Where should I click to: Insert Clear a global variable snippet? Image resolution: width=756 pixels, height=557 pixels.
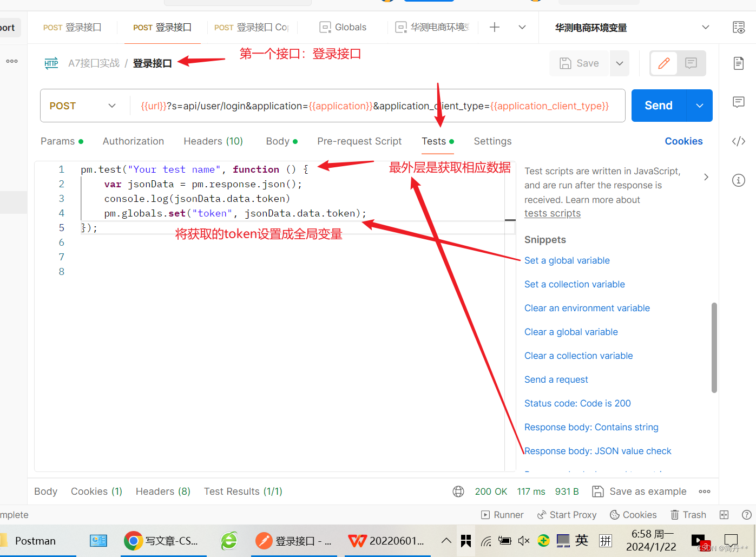[571, 332]
